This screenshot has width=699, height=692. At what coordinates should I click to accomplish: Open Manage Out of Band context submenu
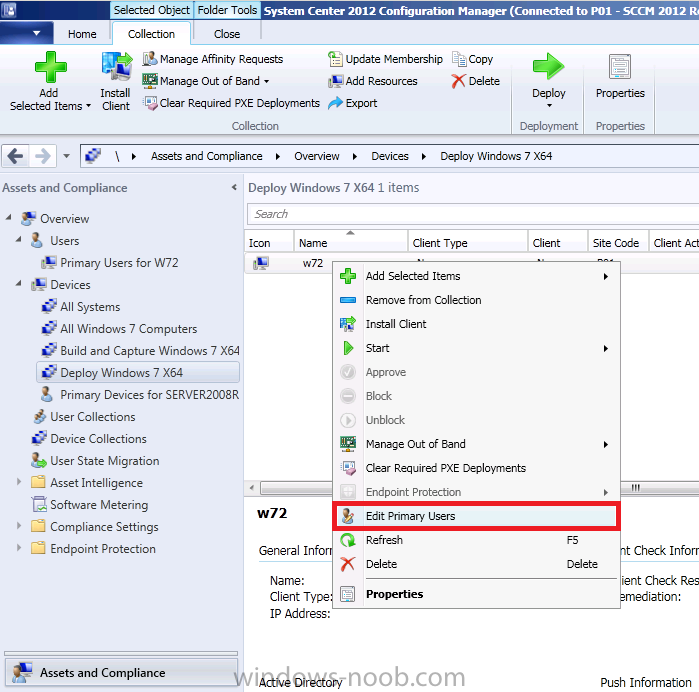point(476,444)
